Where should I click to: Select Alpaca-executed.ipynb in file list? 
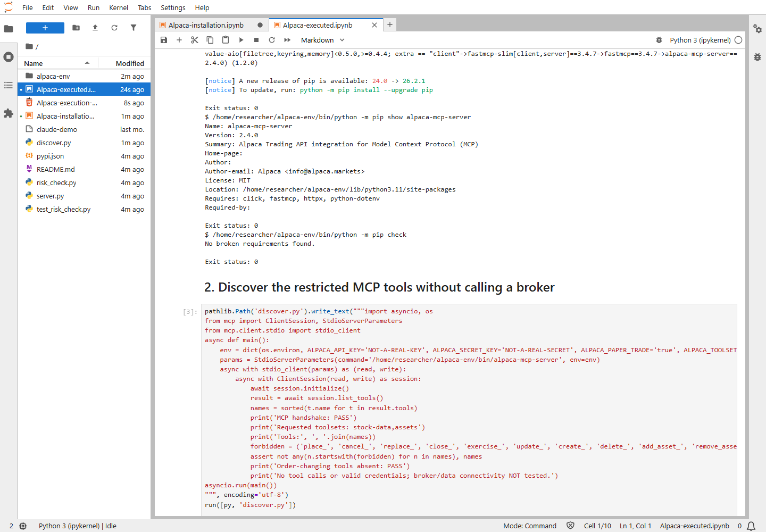84,89
